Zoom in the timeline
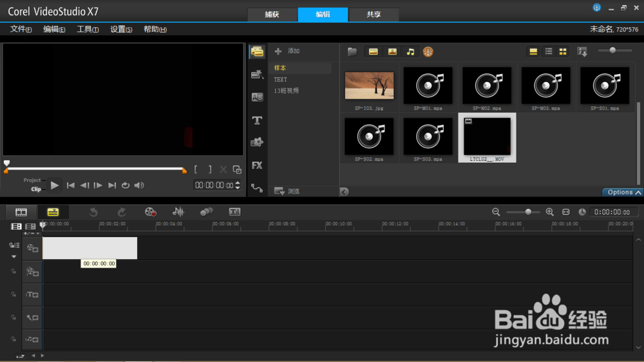644x362 pixels. coord(549,212)
